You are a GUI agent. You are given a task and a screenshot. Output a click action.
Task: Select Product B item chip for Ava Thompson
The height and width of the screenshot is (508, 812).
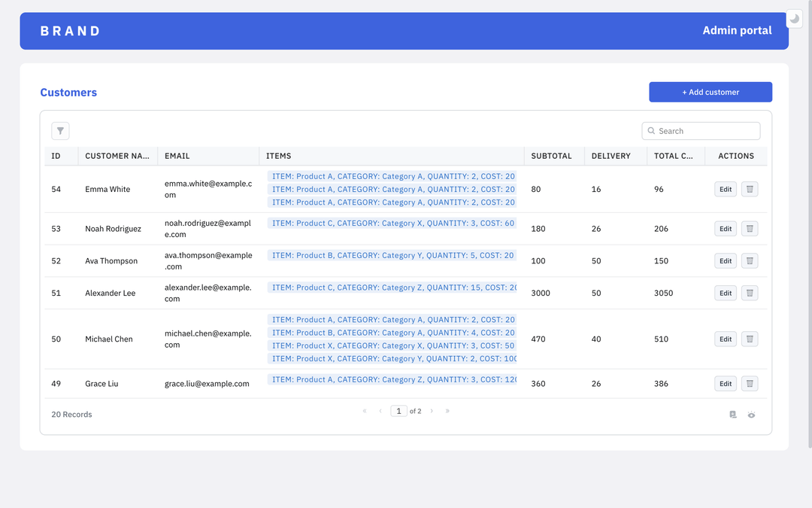point(392,255)
